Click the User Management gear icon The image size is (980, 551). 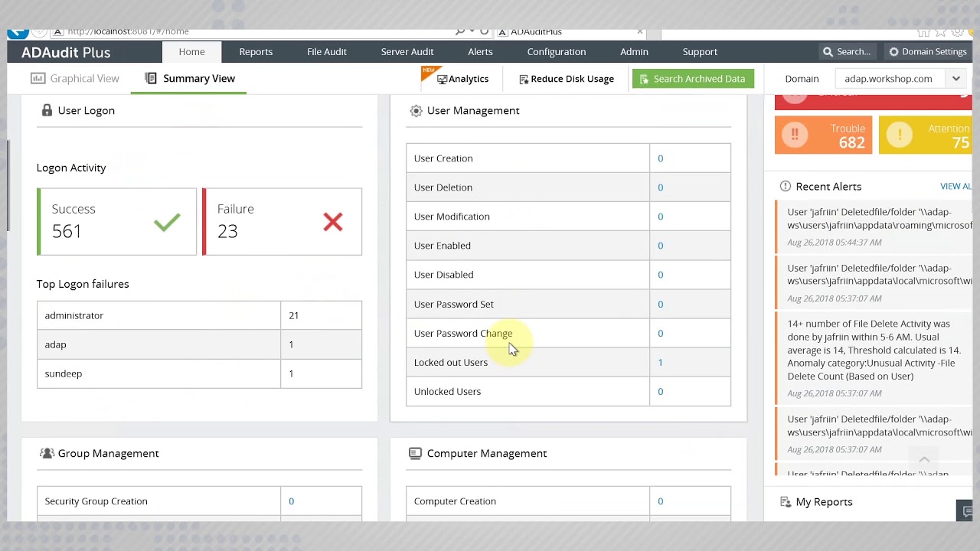(416, 111)
